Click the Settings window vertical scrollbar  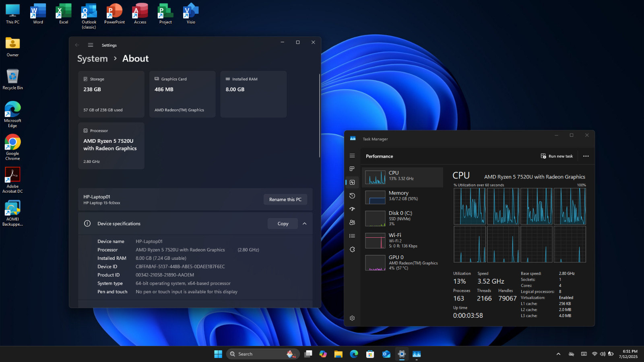point(320,115)
